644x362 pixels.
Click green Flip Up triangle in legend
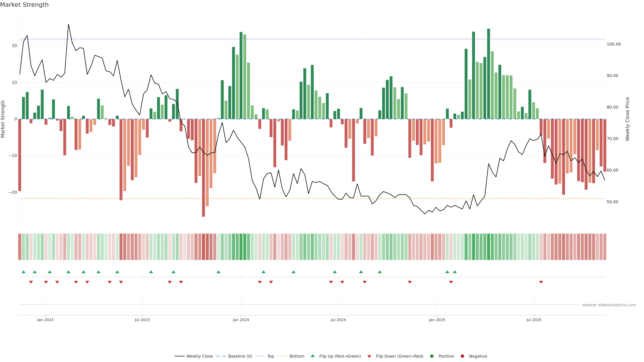point(312,356)
